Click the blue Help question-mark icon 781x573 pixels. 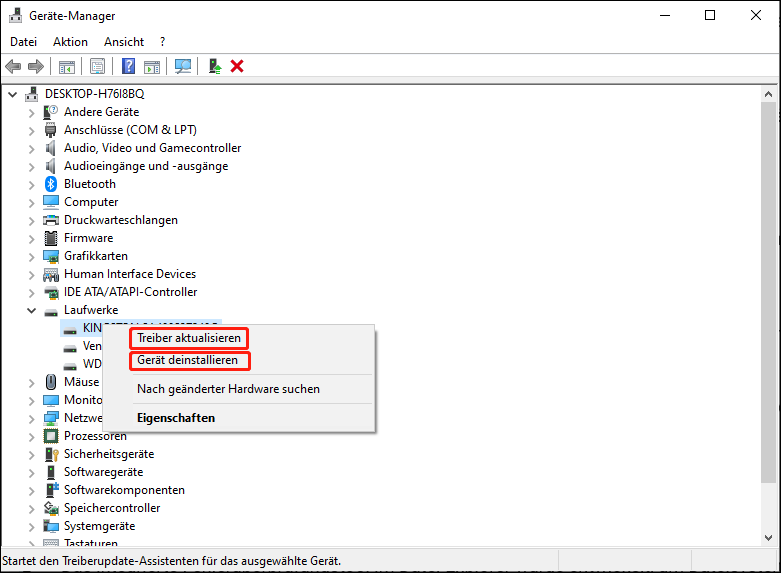(129, 66)
